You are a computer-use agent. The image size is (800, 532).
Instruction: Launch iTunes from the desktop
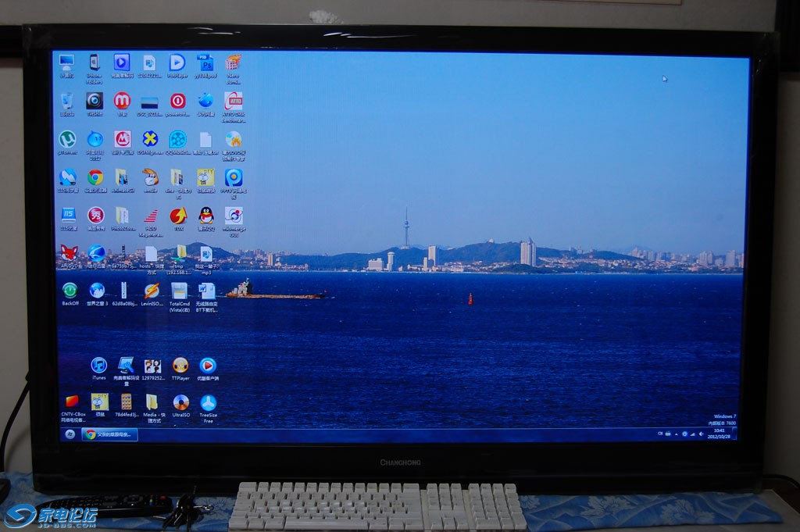tap(98, 366)
